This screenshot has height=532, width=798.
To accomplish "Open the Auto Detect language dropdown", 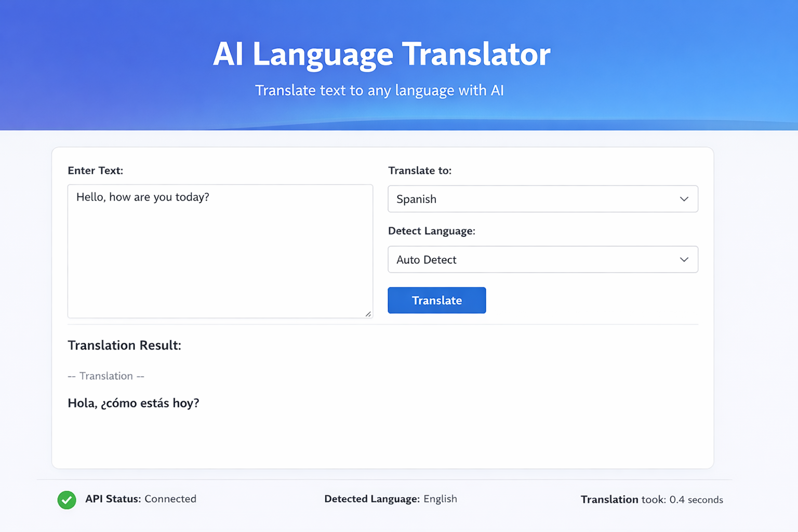I will tap(543, 259).
